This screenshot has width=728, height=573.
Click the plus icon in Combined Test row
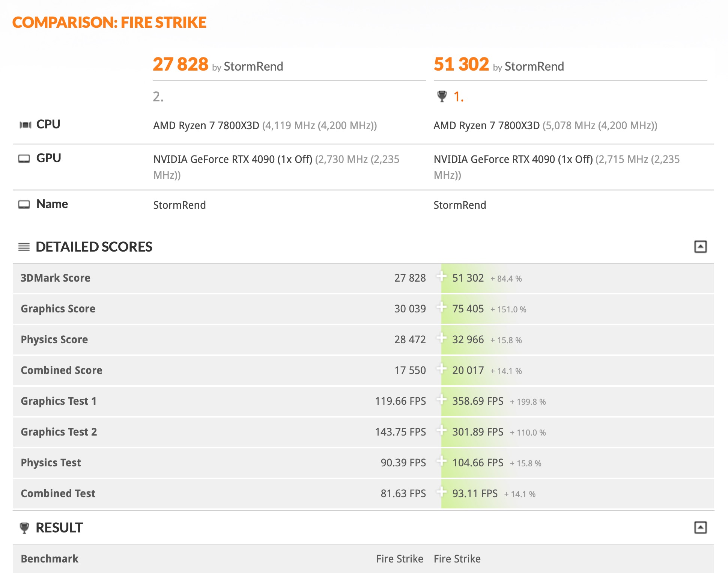(x=442, y=492)
